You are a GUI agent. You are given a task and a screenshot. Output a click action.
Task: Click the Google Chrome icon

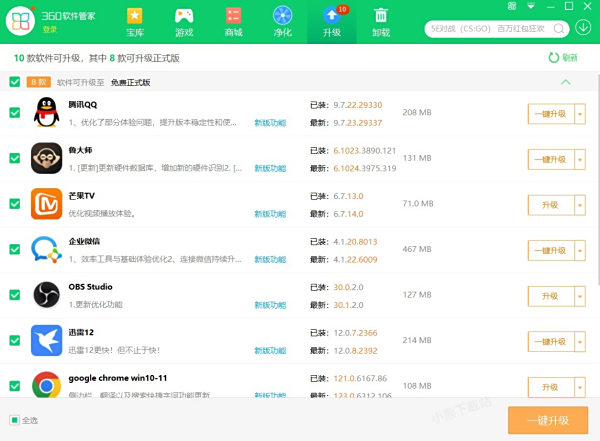tap(46, 384)
